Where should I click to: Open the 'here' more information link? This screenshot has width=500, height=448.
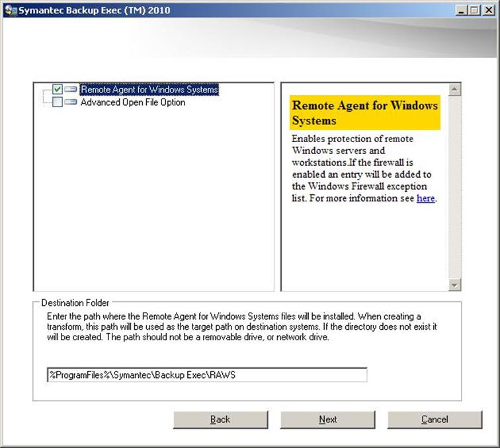click(x=425, y=198)
